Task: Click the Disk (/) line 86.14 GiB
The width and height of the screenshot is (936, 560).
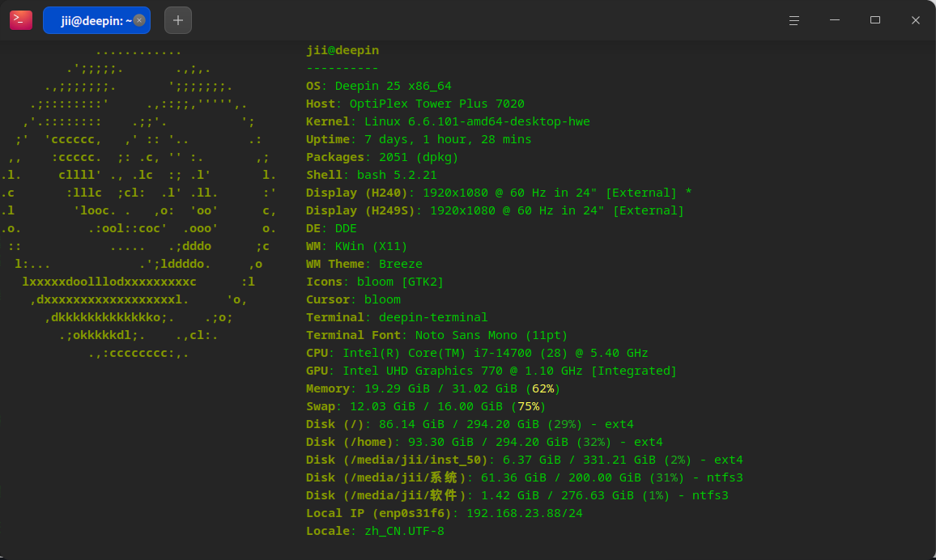Action: 470,425
